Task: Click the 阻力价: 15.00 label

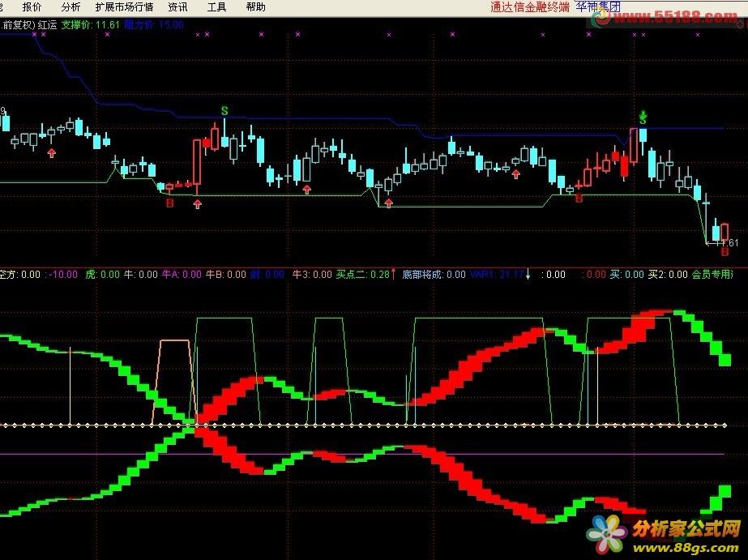Action: 154,25
